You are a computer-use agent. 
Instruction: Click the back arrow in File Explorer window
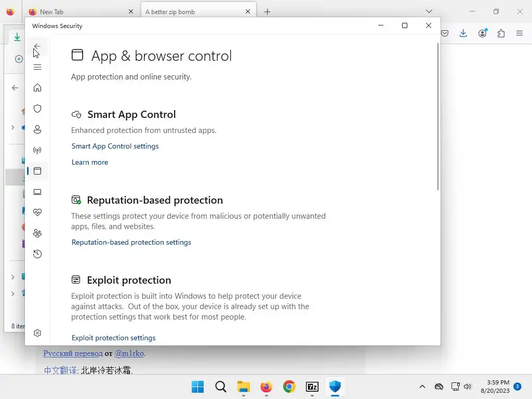pyautogui.click(x=15, y=88)
